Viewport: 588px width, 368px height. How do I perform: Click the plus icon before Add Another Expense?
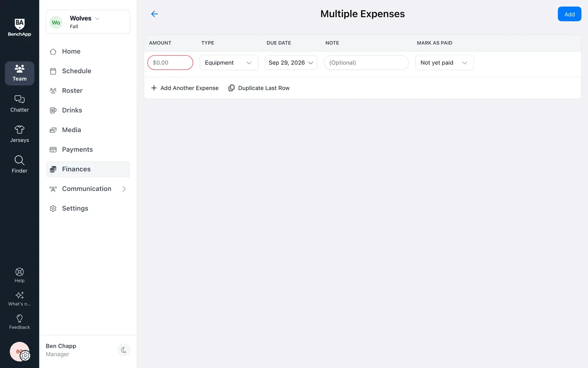coord(154,88)
